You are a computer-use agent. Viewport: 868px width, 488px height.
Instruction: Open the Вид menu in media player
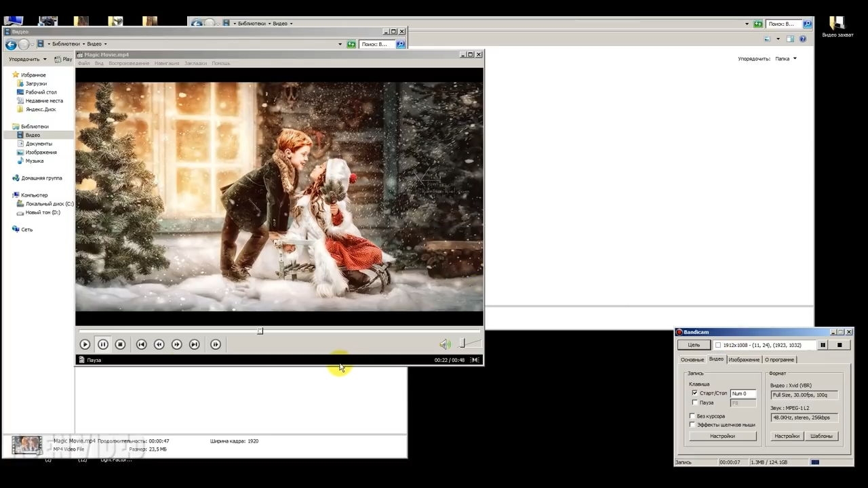99,63
